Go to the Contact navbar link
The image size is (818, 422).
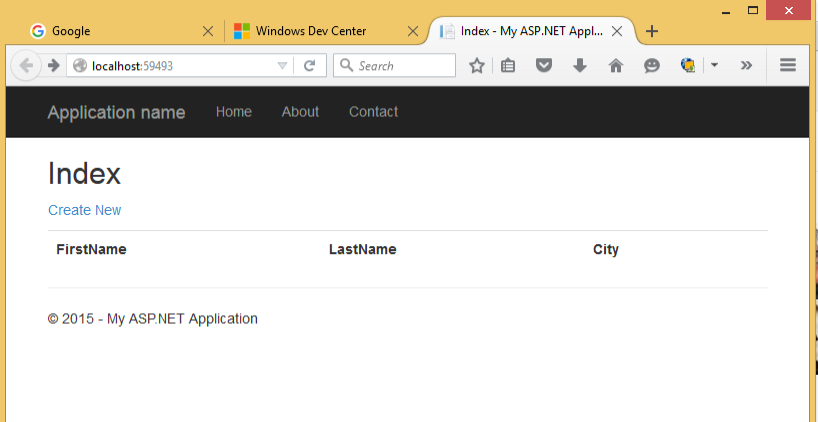[x=373, y=112]
